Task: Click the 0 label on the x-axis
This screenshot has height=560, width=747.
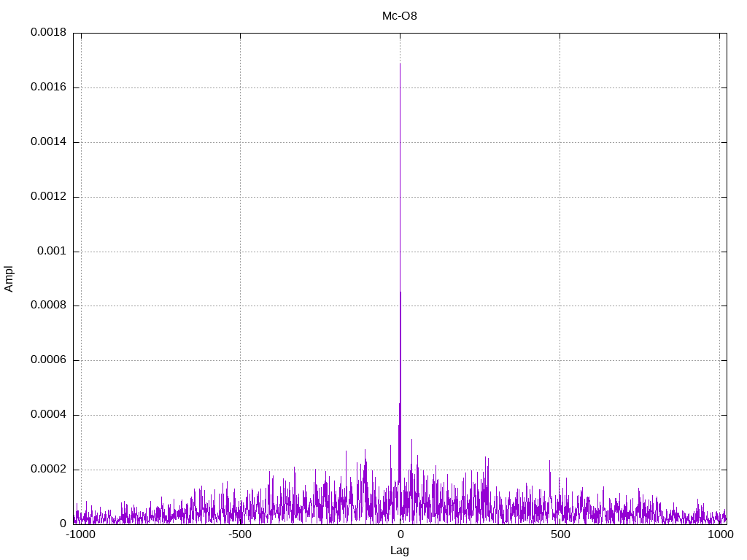Action: pos(400,535)
